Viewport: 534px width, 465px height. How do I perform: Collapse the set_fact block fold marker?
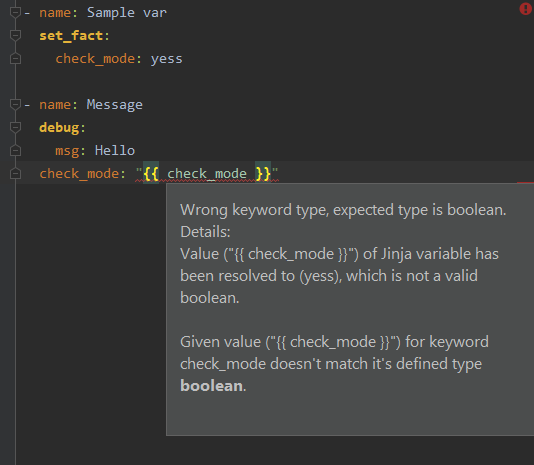(15, 36)
